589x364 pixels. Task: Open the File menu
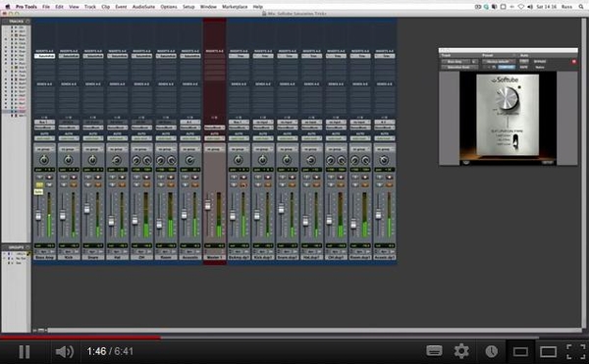point(46,7)
